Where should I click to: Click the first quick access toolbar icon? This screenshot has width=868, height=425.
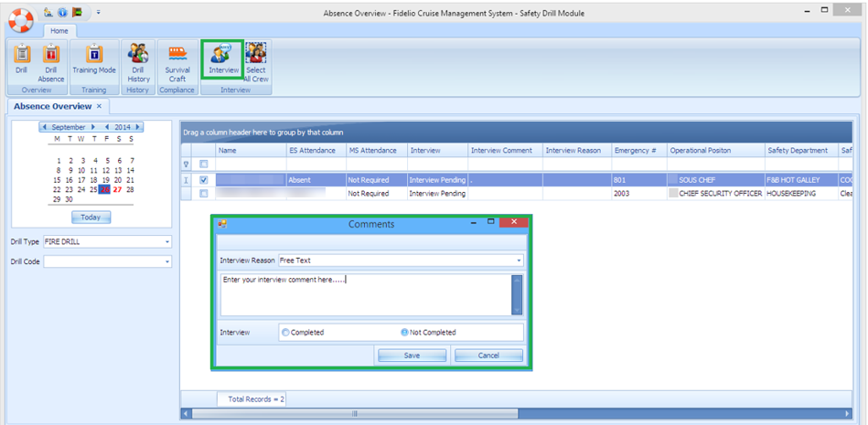pos(48,12)
